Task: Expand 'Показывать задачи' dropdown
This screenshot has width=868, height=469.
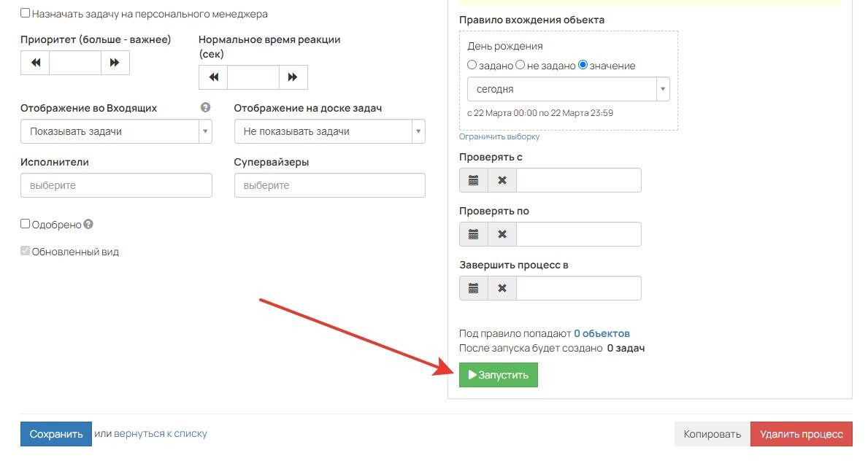Action: tap(116, 131)
